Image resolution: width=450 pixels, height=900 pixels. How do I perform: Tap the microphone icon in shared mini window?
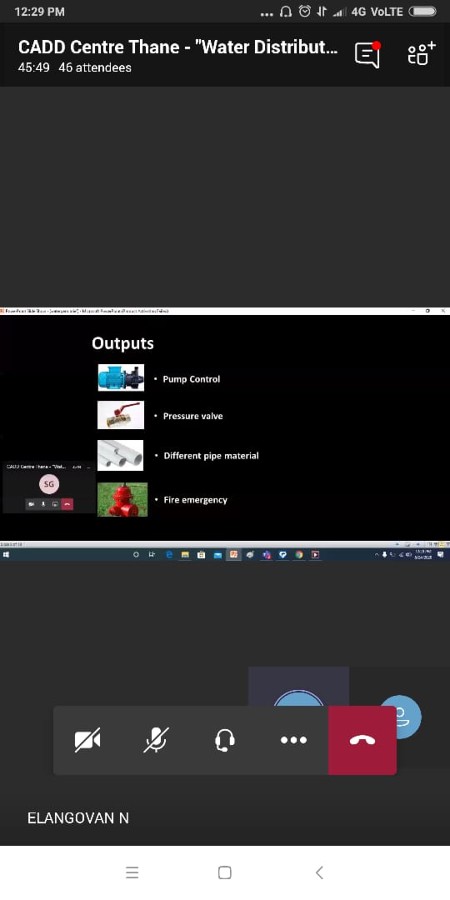[x=43, y=504]
